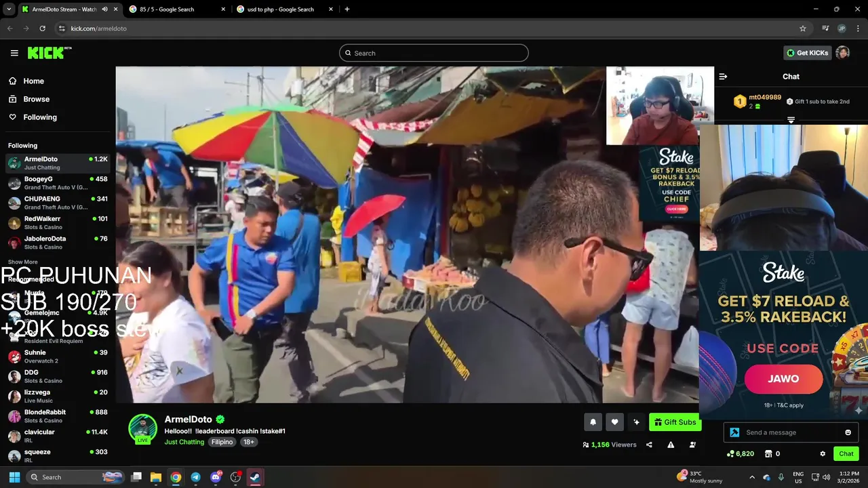
Task: Reload the page
Action: coord(42,28)
